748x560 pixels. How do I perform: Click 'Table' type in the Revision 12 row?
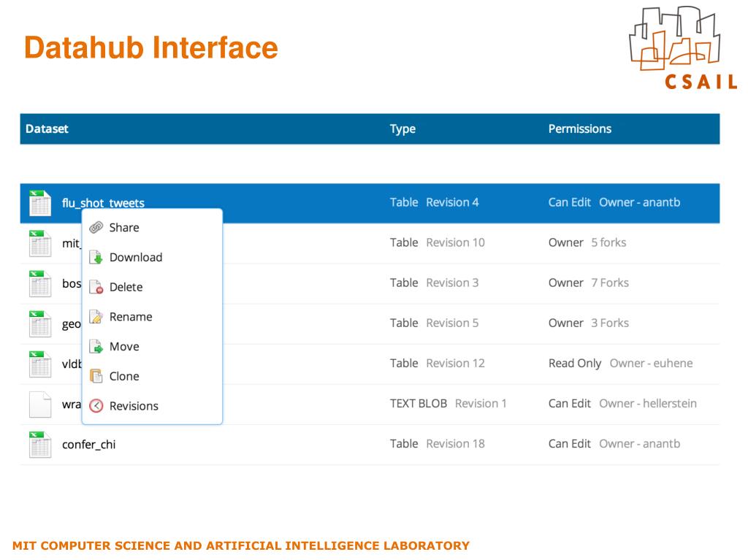pos(404,364)
